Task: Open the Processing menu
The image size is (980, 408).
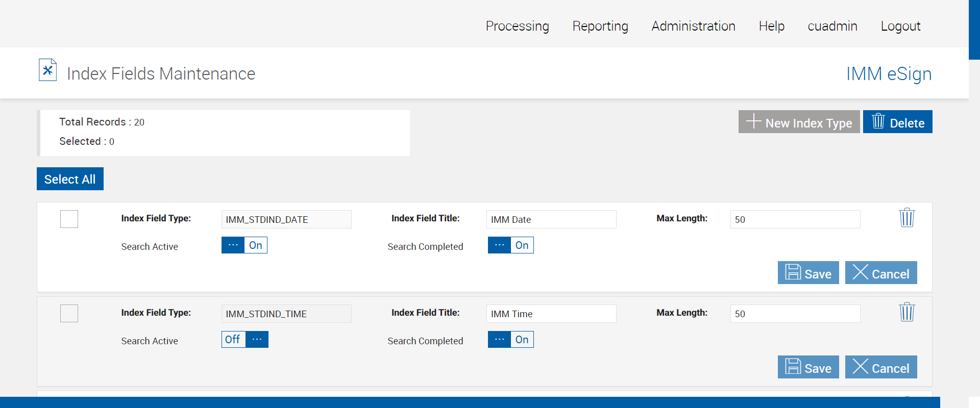Action: [x=517, y=26]
